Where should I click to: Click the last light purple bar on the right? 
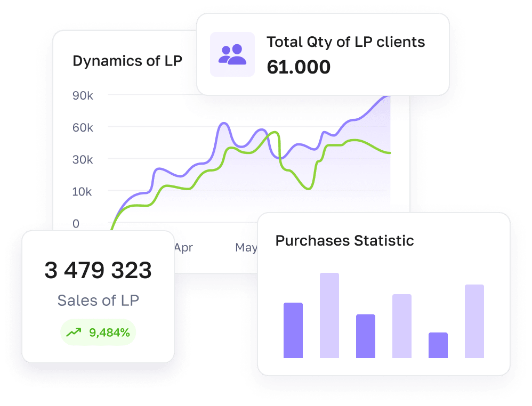click(x=474, y=321)
